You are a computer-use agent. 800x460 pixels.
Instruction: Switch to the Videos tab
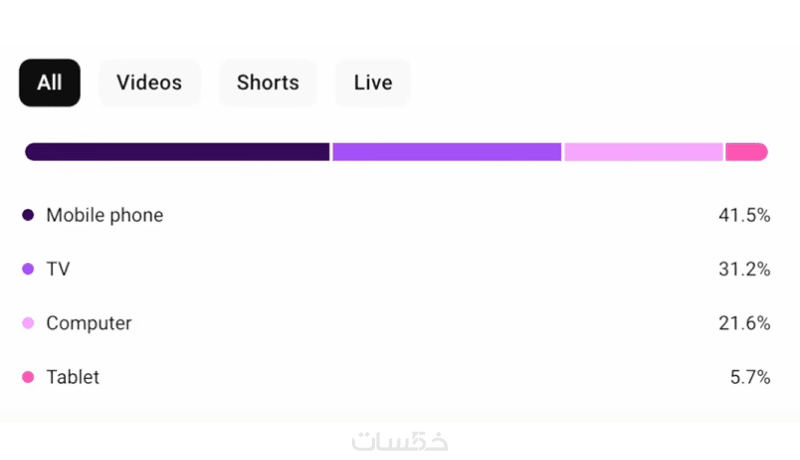tap(149, 82)
